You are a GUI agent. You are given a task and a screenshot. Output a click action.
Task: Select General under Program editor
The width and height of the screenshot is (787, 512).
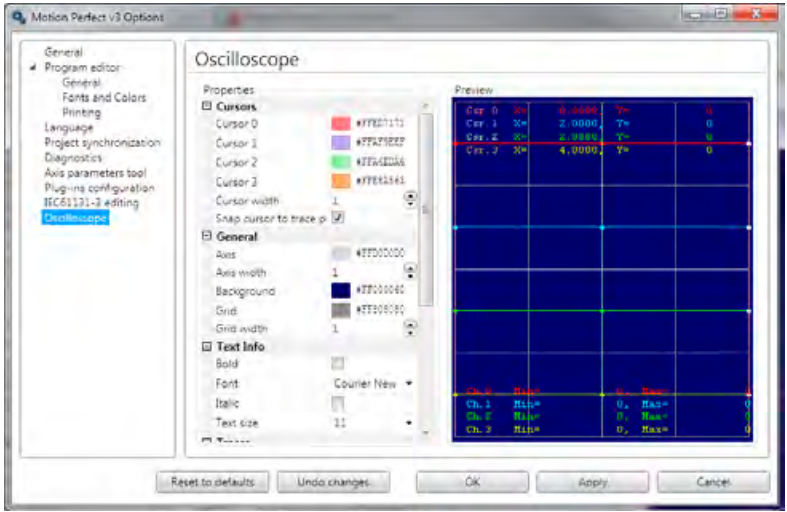point(81,82)
